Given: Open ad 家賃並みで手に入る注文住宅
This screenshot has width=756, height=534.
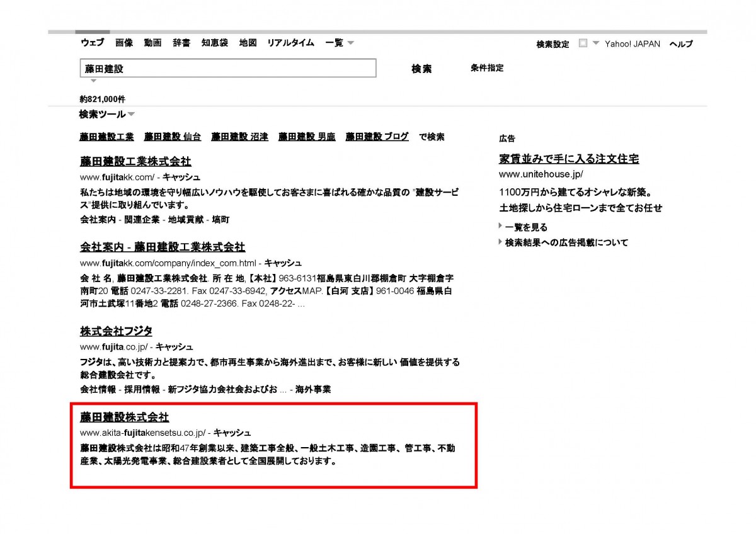Looking at the screenshot, I should [569, 159].
